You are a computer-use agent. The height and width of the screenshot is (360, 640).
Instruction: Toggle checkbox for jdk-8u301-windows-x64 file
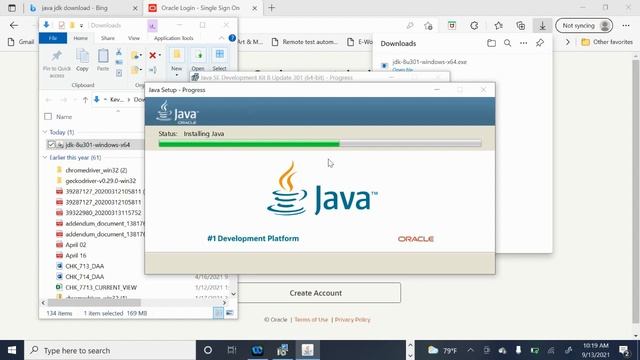(51, 144)
